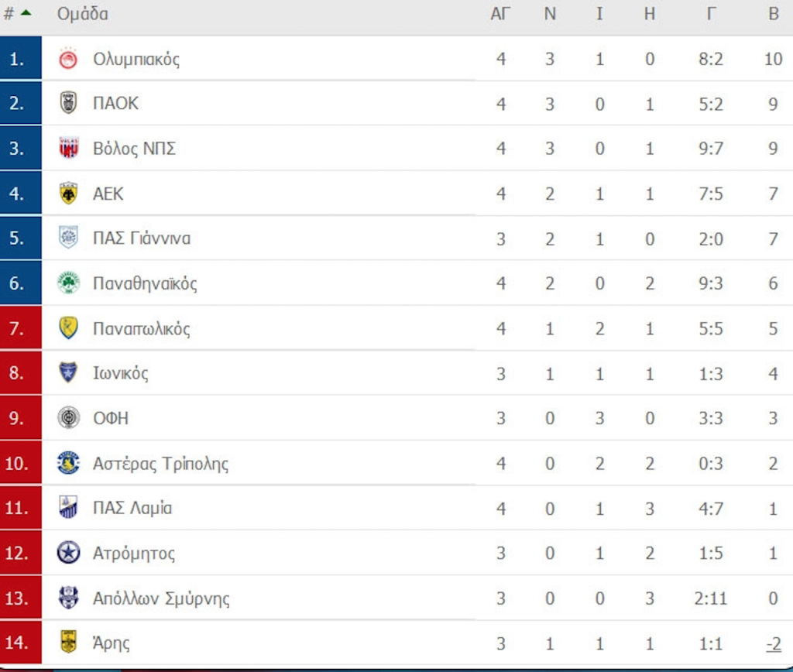The image size is (793, 672).
Task: Open the ΟΦΗ team name link
Action: 111,418
